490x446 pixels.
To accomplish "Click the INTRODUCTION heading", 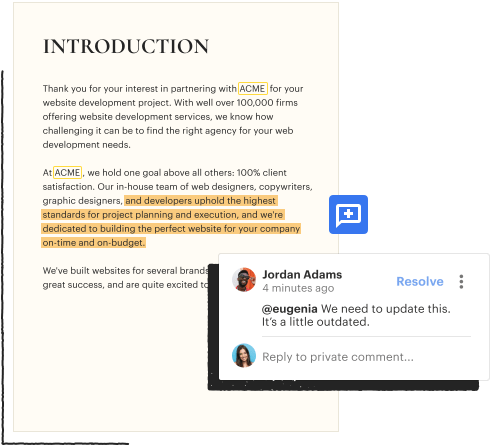I will pyautogui.click(x=126, y=46).
